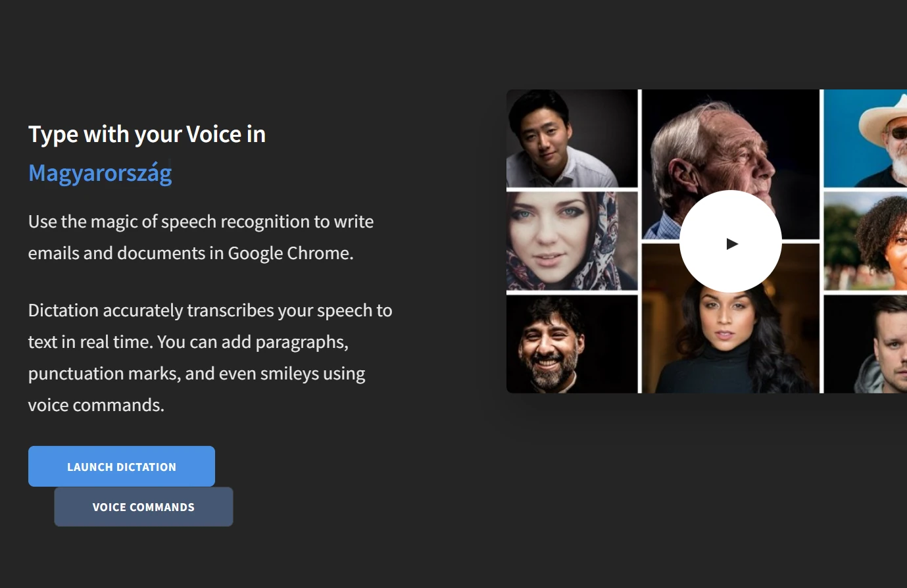The image size is (907, 588).
Task: Click the Launch Dictation button
Action: [122, 466]
